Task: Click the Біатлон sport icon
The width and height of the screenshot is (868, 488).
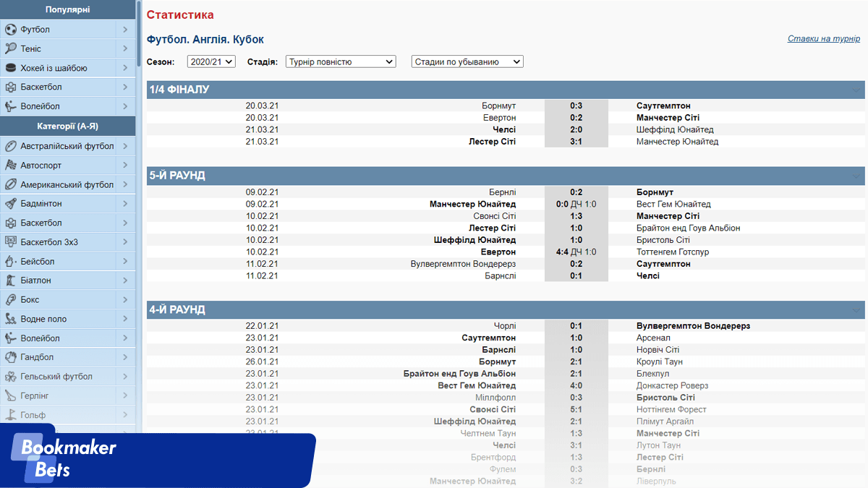Action: click(x=11, y=281)
